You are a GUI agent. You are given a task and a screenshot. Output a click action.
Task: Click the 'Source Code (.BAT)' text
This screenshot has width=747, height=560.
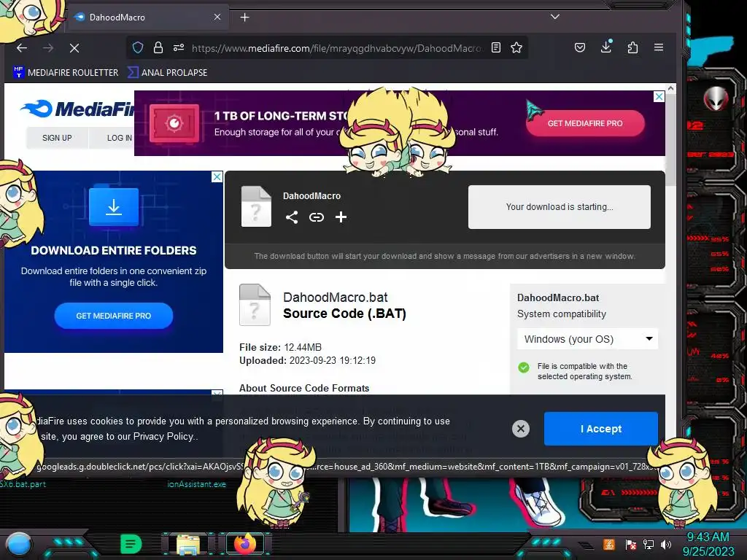[344, 314]
